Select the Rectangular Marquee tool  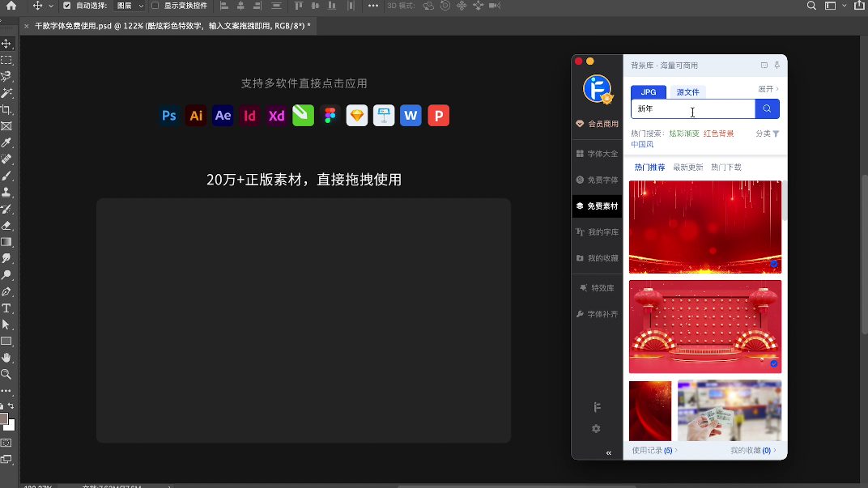click(x=6, y=61)
